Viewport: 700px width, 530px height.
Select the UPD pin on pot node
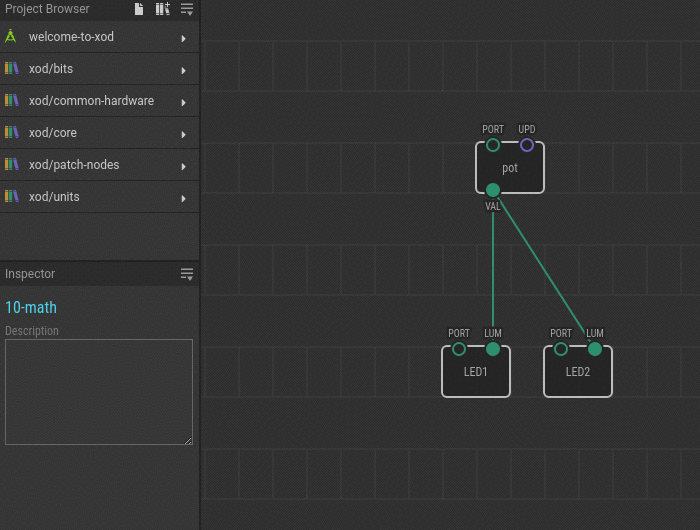(527, 145)
